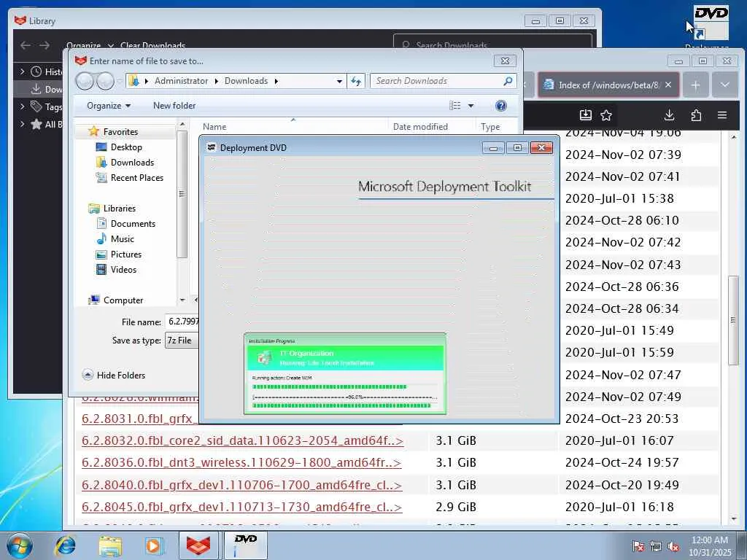Viewport: 747px width, 560px height.
Task: Open Documents library
Action: [x=133, y=223]
